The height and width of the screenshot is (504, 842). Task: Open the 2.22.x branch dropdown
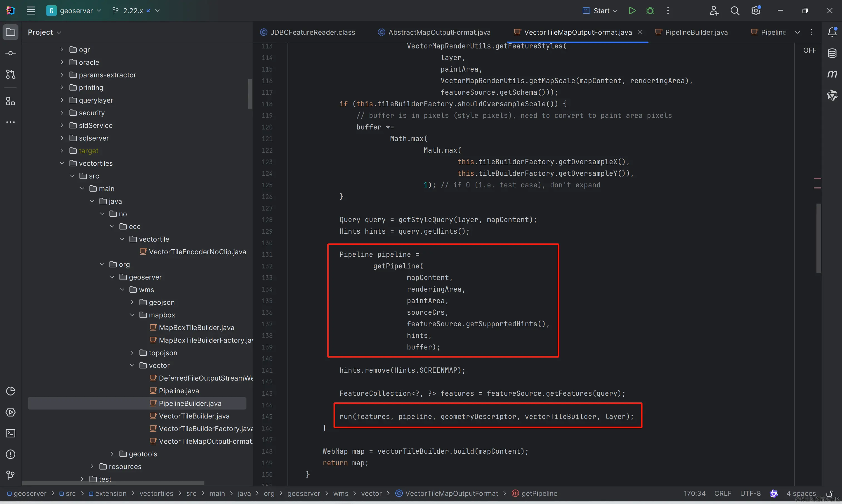tap(136, 11)
